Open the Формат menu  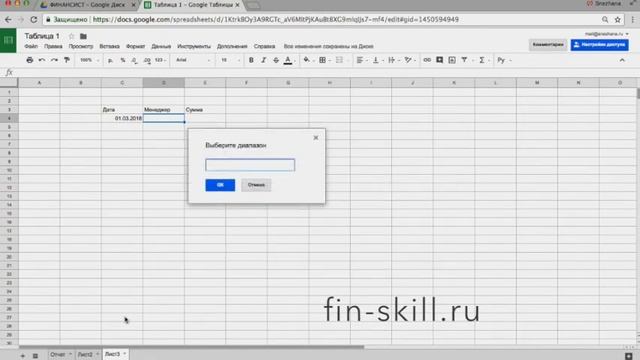point(136,46)
